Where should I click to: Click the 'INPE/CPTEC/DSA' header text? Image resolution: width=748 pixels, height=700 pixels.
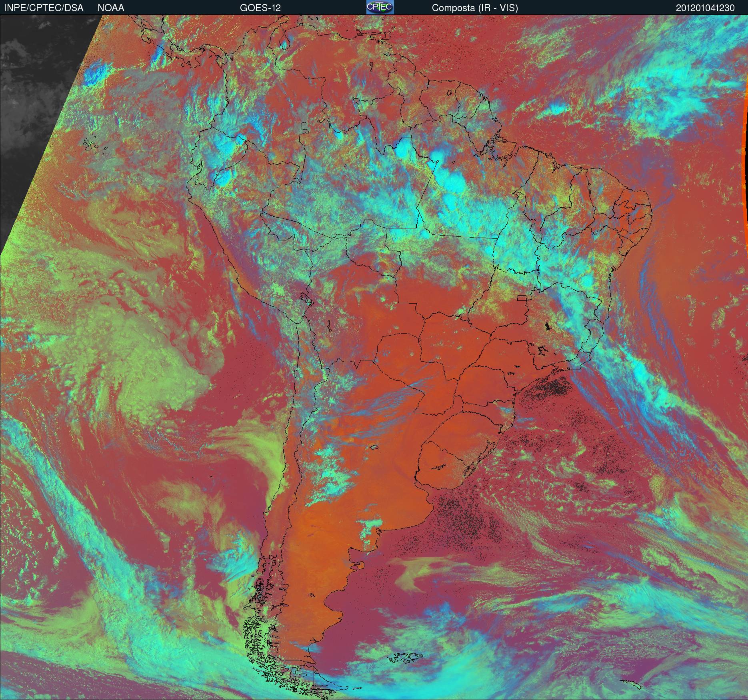click(44, 8)
